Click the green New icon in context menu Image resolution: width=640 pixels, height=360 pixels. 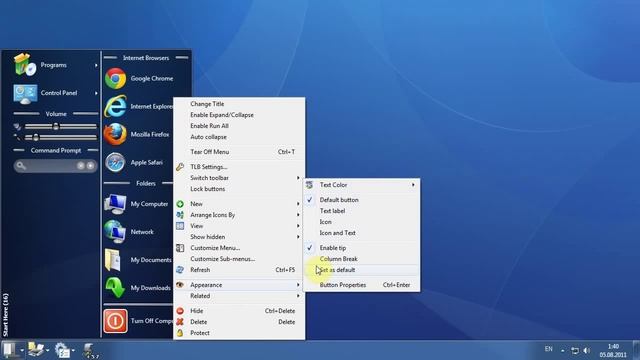(x=180, y=204)
